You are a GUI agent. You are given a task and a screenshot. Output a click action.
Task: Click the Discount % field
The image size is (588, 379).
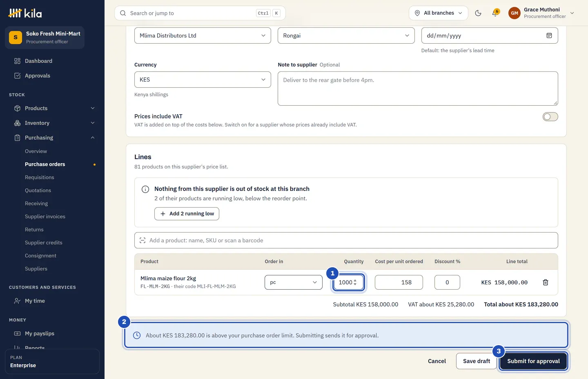click(447, 282)
